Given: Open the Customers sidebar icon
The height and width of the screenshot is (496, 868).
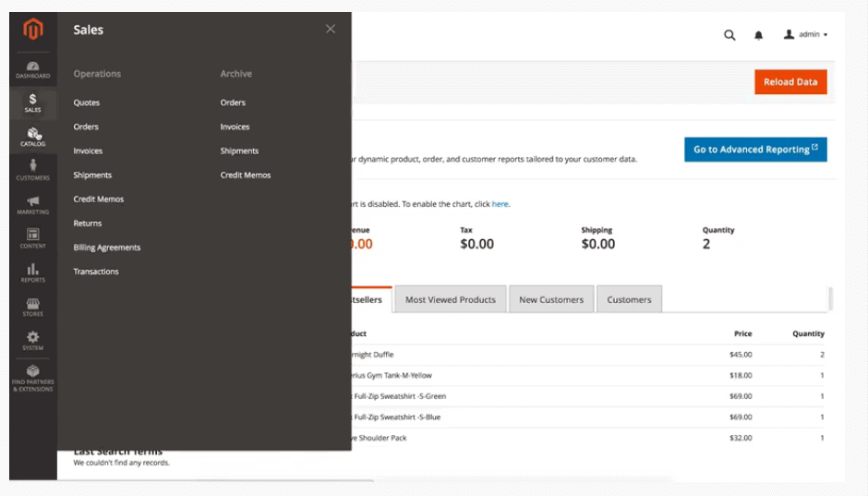Looking at the screenshot, I should tap(32, 171).
